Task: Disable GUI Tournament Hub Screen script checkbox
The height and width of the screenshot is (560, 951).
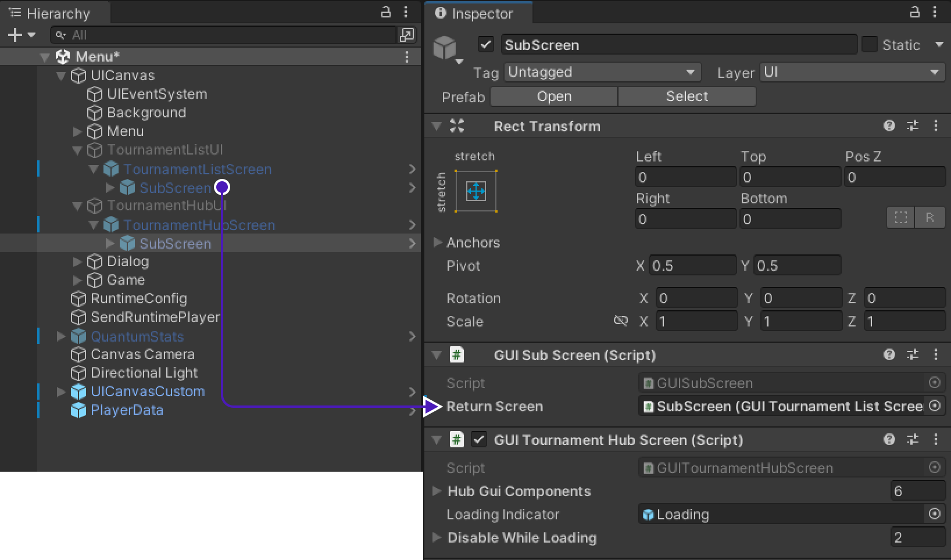Action: 478,440
